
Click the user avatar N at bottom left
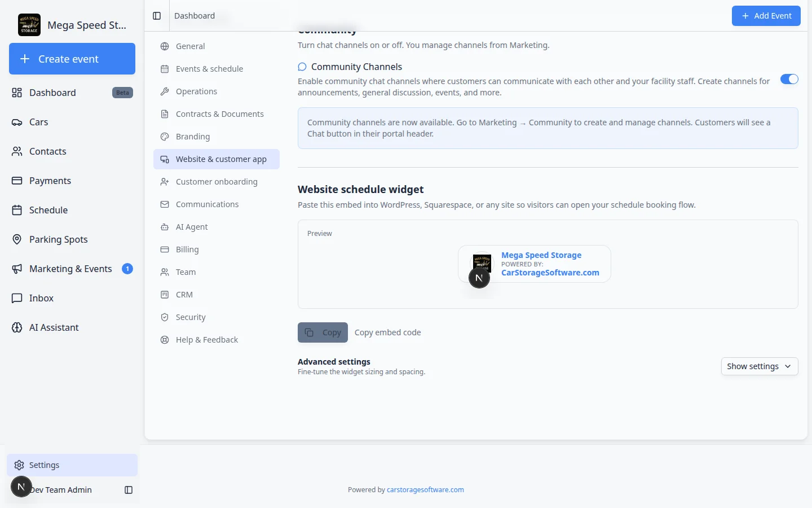coord(21,487)
